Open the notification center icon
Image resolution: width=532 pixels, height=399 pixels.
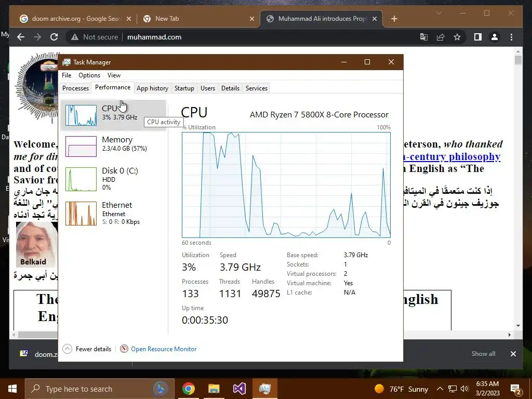point(516,389)
